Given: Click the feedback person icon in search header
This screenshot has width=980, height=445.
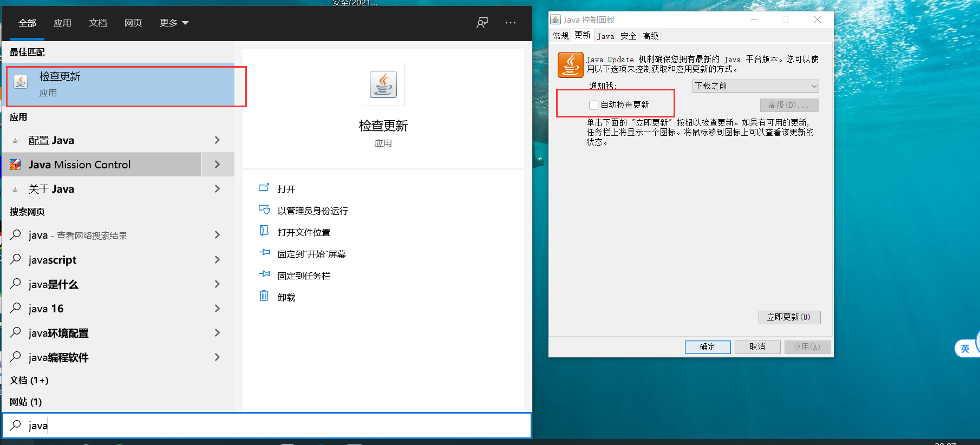Looking at the screenshot, I should pyautogui.click(x=482, y=23).
